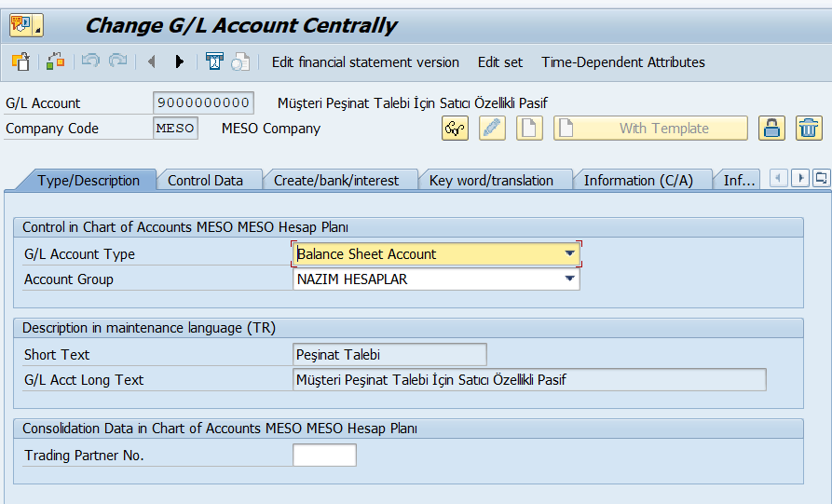Click Time-Dependent Attributes button
Viewport: 832px width, 504px height.
pos(623,62)
